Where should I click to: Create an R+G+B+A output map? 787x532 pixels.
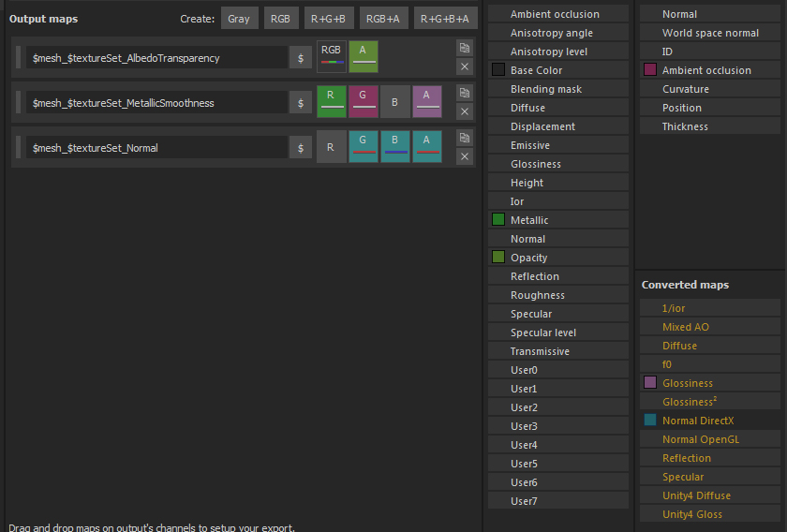pyautogui.click(x=445, y=19)
